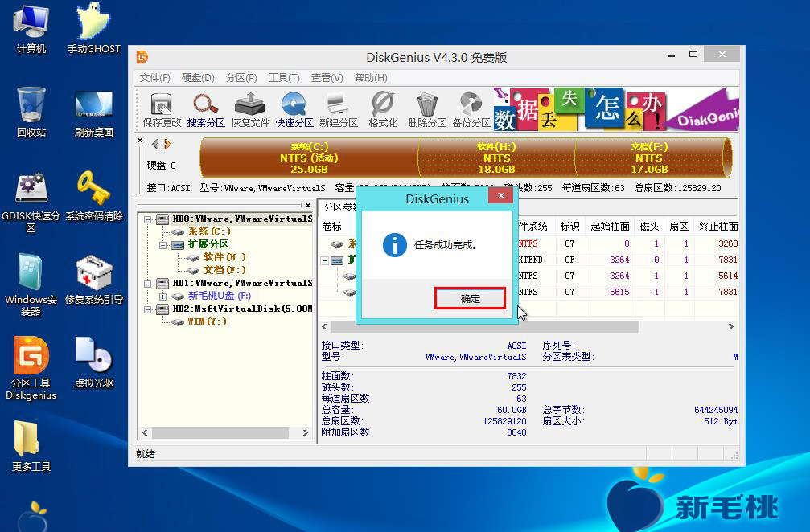Image resolution: width=810 pixels, height=532 pixels.
Task: Click the 保存更改 toolbar icon
Action: tap(162, 109)
